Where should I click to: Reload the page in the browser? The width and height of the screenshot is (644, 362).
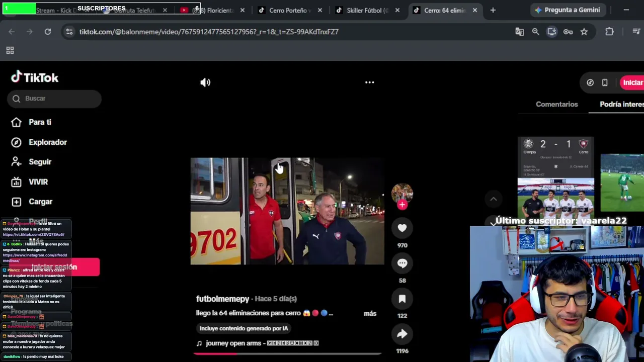(x=48, y=32)
